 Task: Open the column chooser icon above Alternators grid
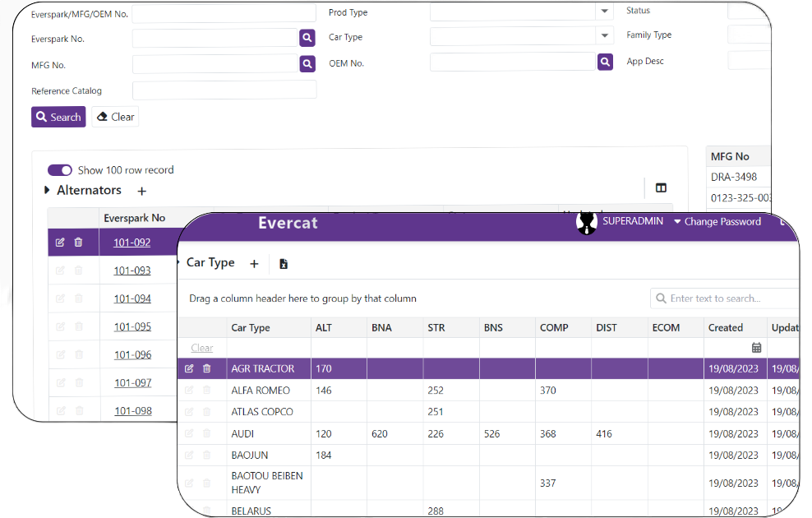(661, 188)
